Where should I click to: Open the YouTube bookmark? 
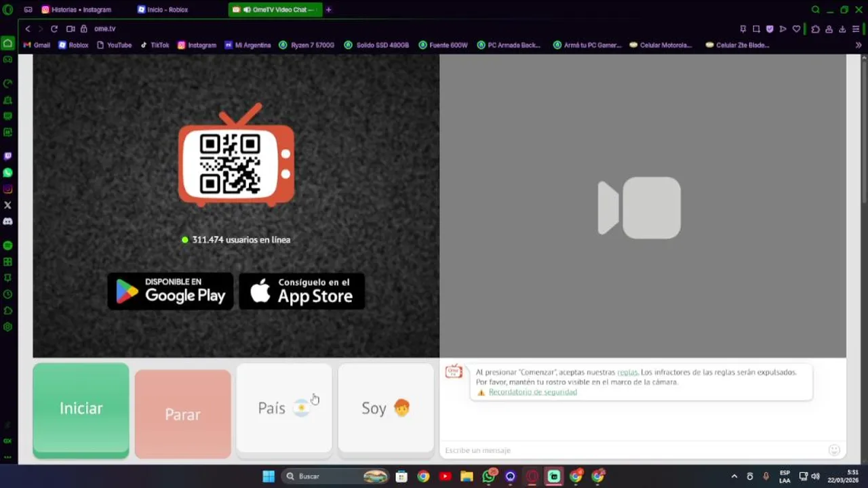(x=114, y=45)
